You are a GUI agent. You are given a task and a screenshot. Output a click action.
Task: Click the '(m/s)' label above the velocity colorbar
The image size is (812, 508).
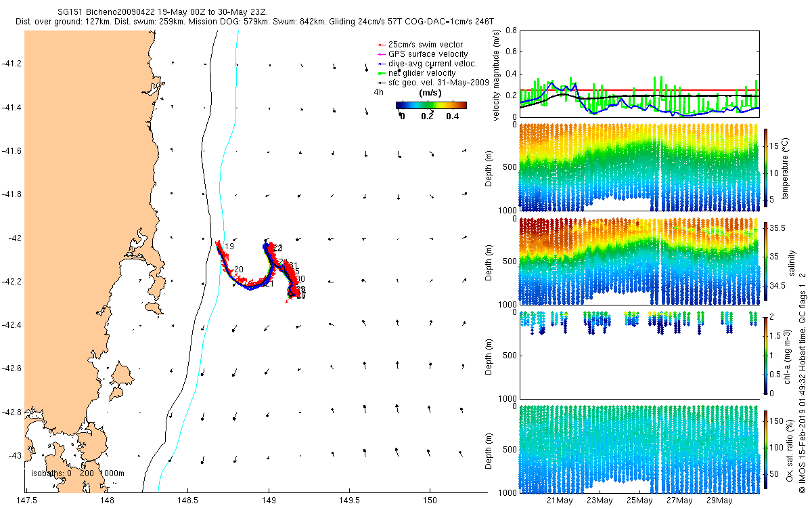(x=431, y=93)
